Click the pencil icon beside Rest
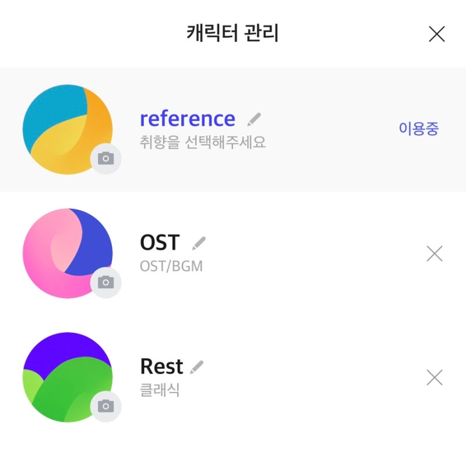This screenshot has height=476, width=466. [x=197, y=367]
